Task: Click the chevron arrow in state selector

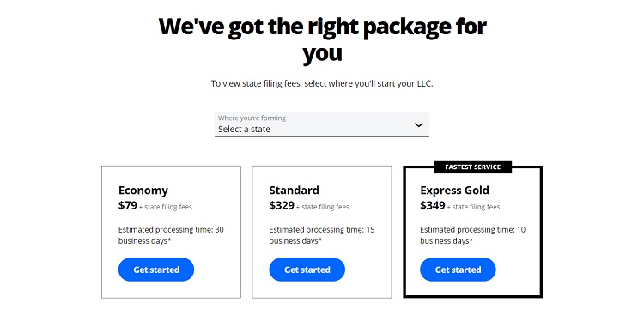Action: click(418, 124)
